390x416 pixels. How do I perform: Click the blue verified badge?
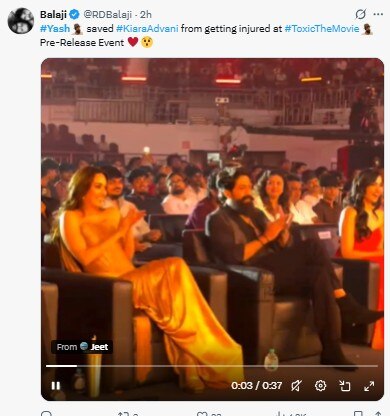click(74, 14)
